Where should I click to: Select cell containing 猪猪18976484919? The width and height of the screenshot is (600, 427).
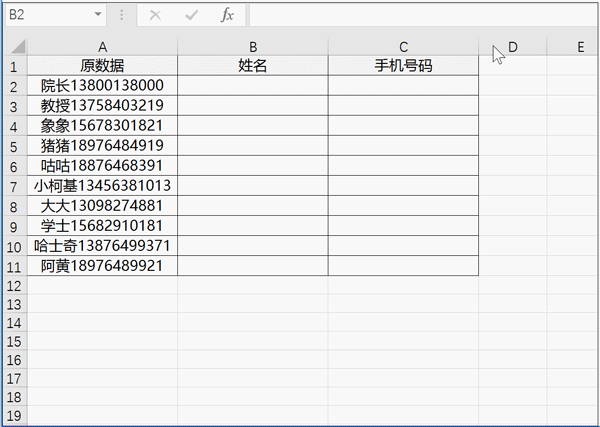tap(102, 146)
